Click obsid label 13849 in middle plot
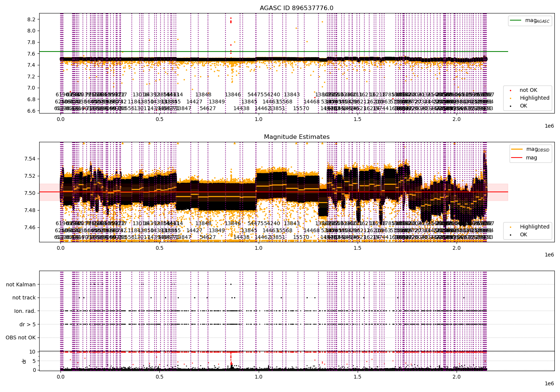The height and width of the screenshot is (392, 560). pyautogui.click(x=217, y=230)
